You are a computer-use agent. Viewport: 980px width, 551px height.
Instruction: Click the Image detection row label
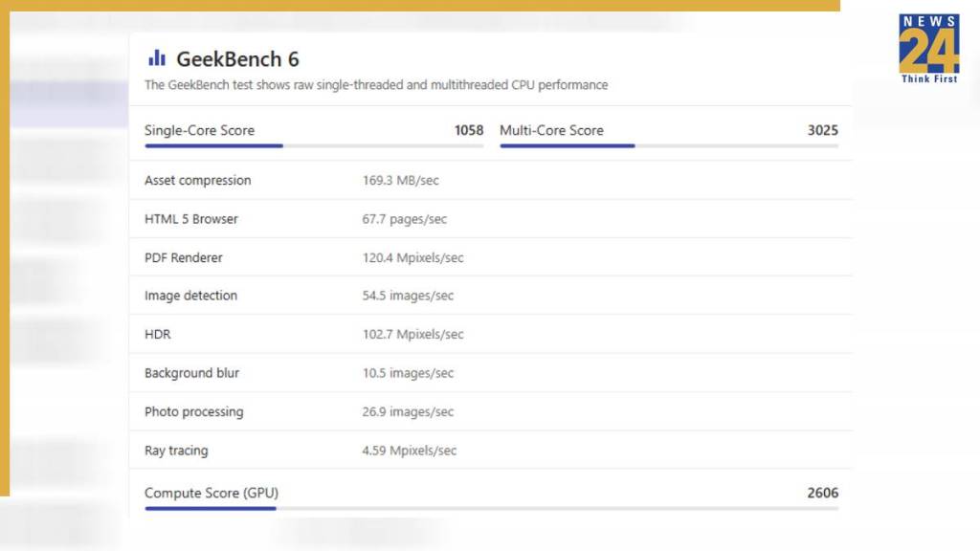(190, 296)
